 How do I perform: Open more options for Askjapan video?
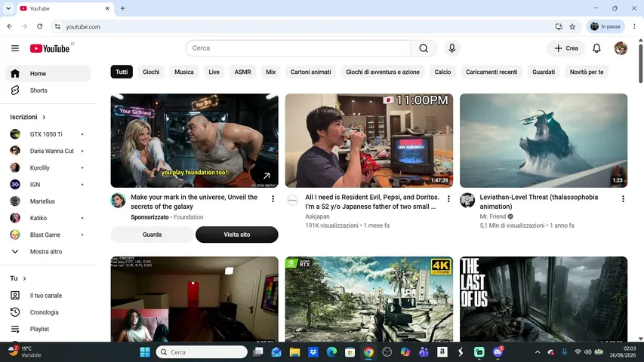point(448,199)
